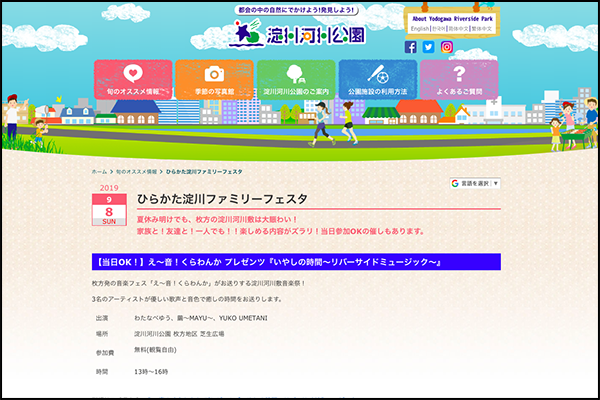
Task: Open the Instagram icon link
Action: point(445,47)
